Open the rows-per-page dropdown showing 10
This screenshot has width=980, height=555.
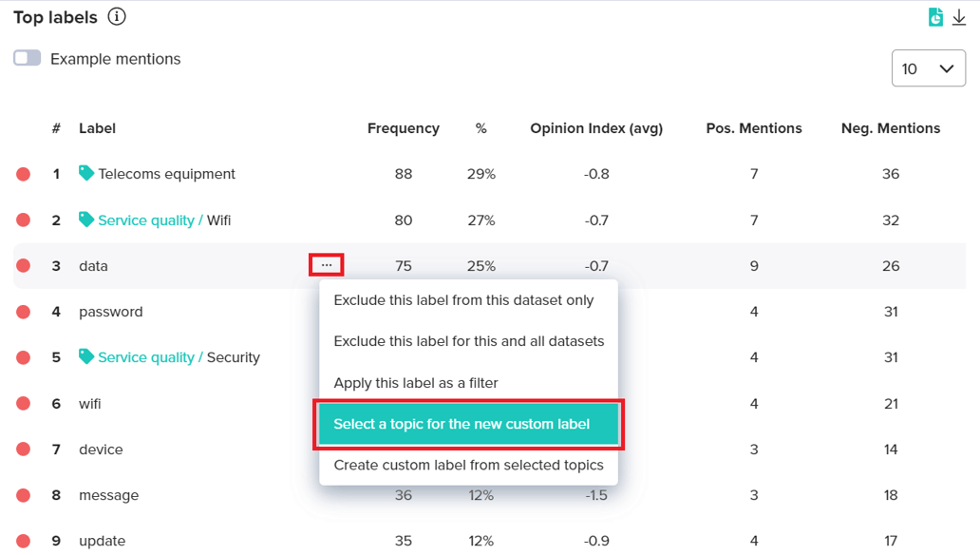tap(928, 68)
